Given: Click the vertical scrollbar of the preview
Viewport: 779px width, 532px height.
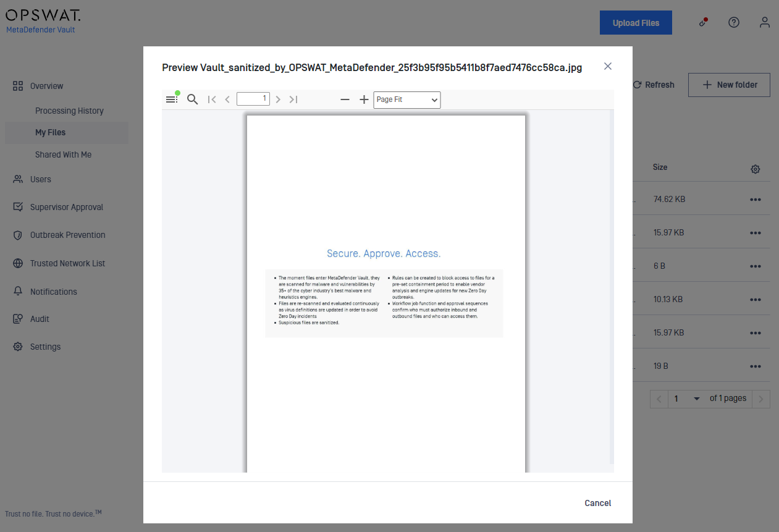Looking at the screenshot, I should click(x=612, y=287).
